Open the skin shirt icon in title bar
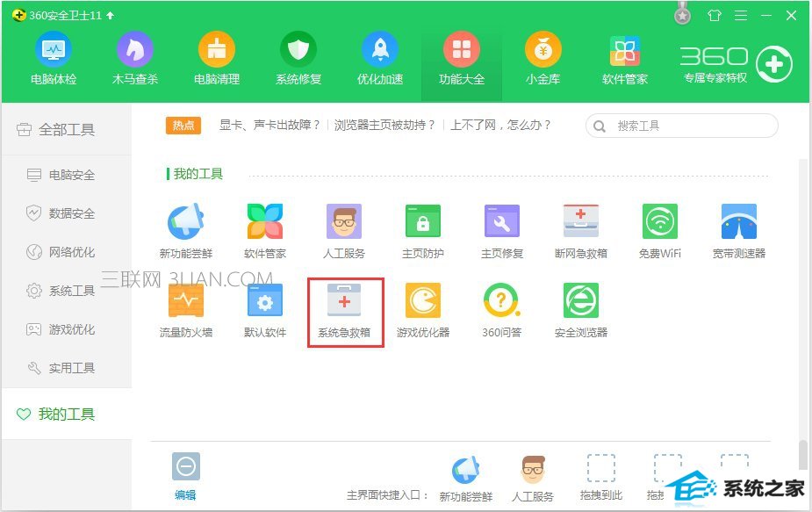812x512 pixels. click(x=715, y=16)
